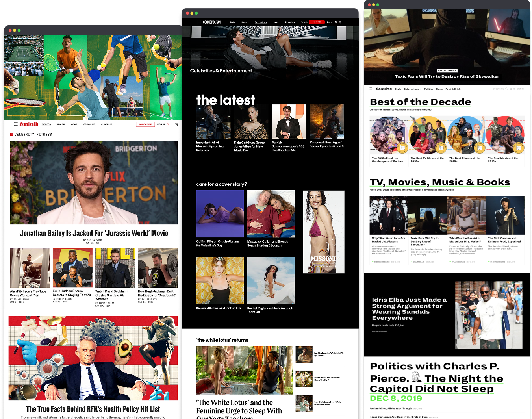Click the red Cosmopolitan Subscribe button

317,22
